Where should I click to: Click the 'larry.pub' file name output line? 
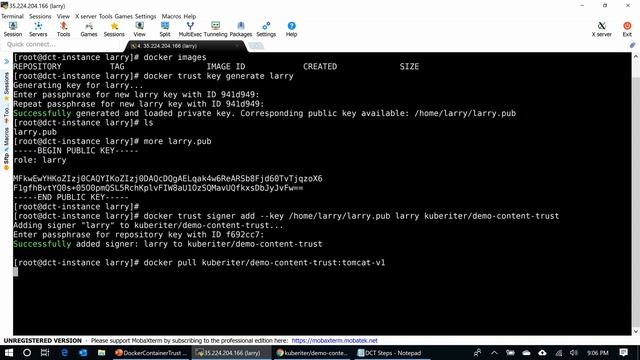(x=35, y=132)
